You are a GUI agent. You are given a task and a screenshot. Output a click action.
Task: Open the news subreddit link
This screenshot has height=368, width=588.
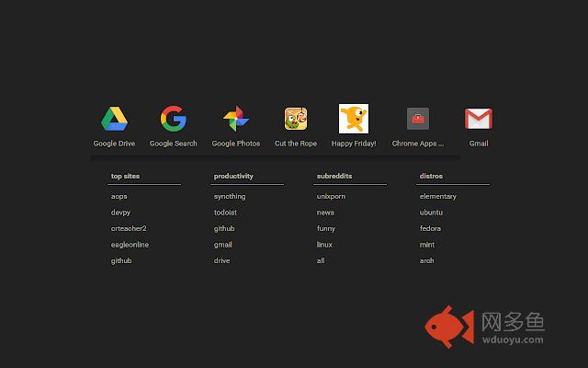(325, 213)
